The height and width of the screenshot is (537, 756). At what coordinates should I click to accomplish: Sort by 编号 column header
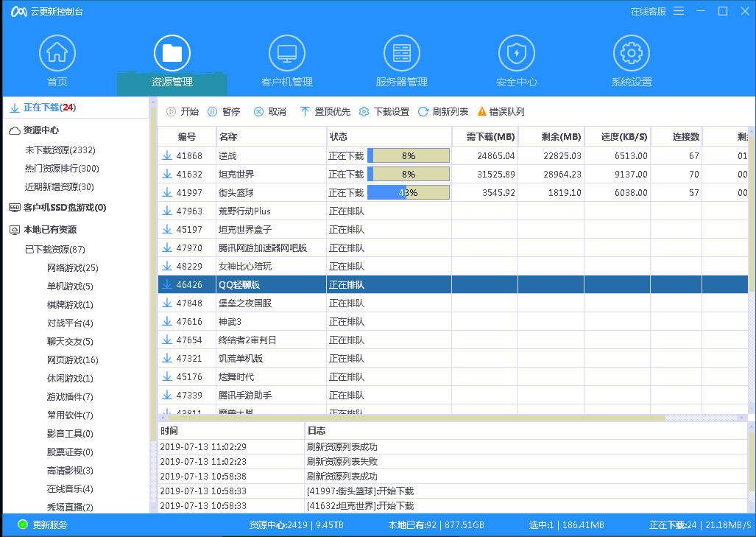187,136
